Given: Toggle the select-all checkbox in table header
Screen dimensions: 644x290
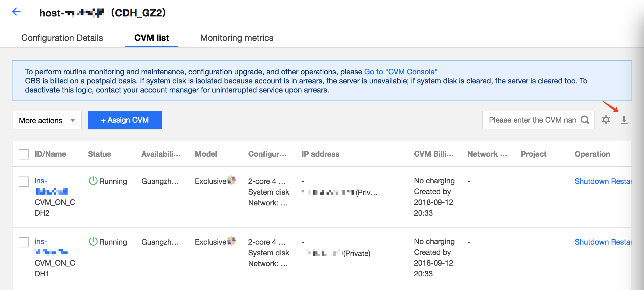Looking at the screenshot, I should [24, 154].
